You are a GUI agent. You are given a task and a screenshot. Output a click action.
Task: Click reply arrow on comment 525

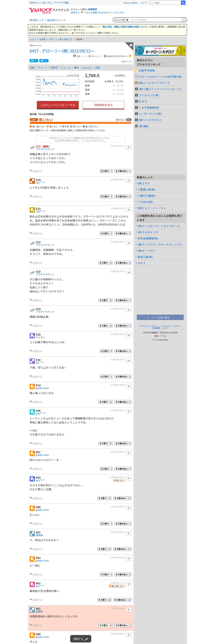pyautogui.click(x=31, y=171)
